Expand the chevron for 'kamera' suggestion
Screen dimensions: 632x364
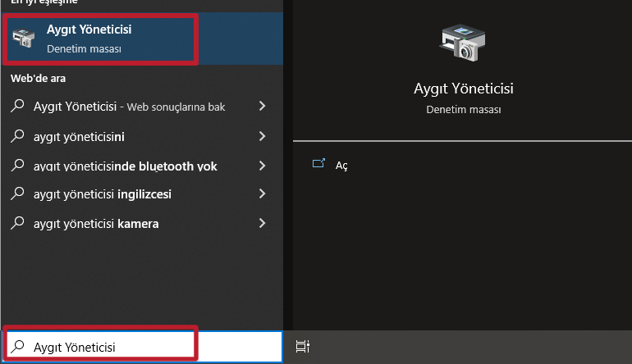point(262,223)
